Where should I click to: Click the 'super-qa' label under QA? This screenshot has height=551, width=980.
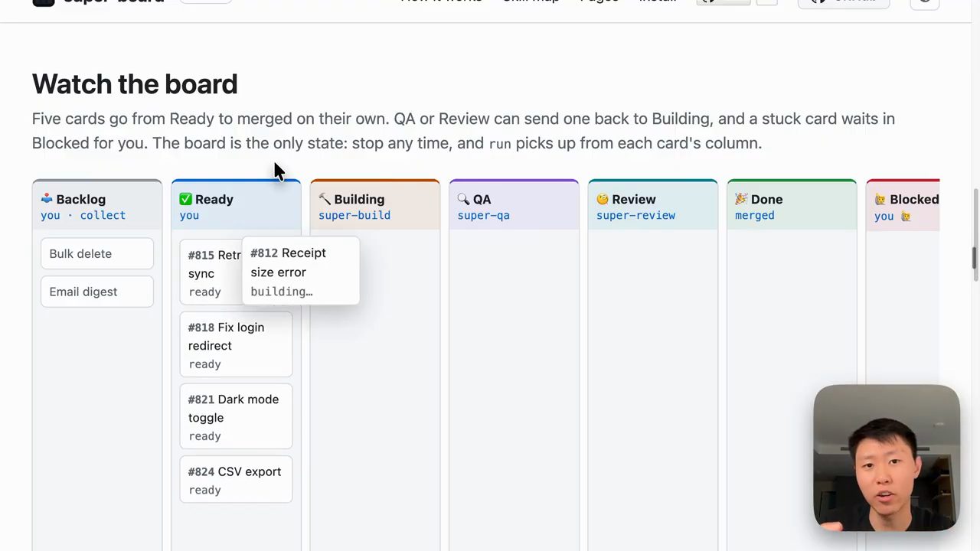(484, 216)
